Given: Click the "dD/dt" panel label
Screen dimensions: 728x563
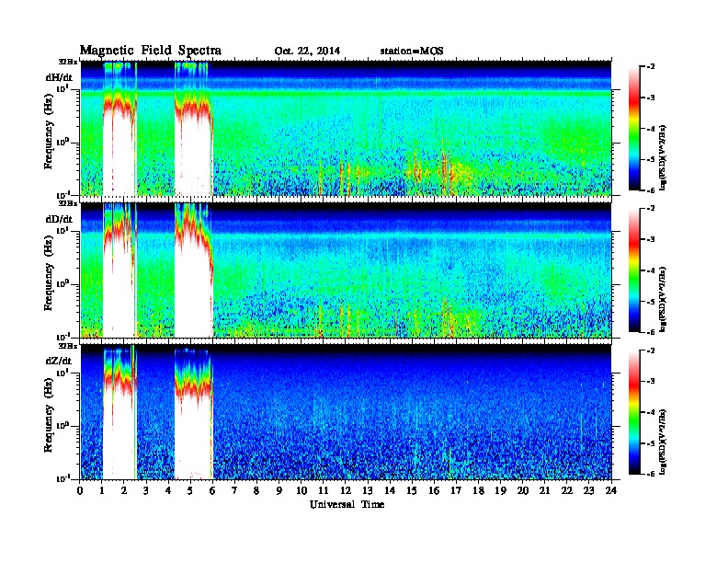Looking at the screenshot, I should tap(59, 219).
